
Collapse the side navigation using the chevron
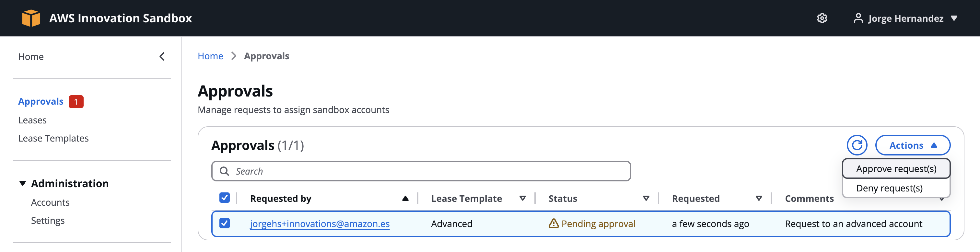click(162, 57)
